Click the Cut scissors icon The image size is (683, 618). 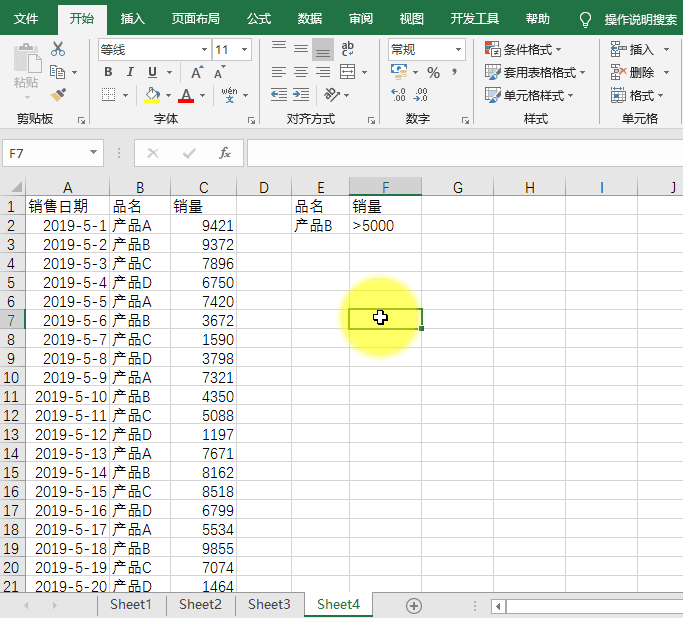tap(57, 49)
